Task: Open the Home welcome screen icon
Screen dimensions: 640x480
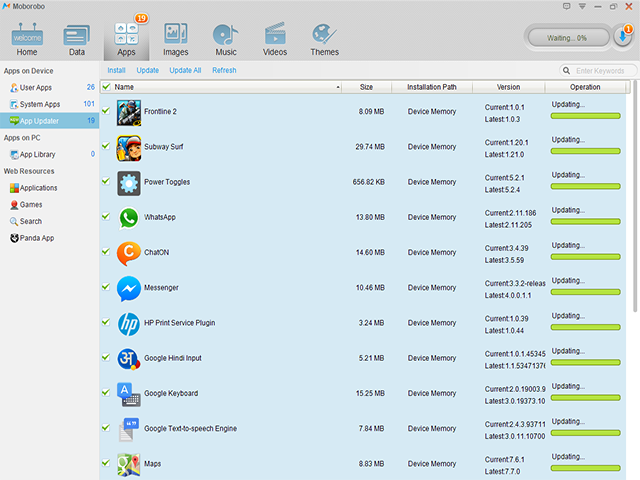Action: point(27,38)
